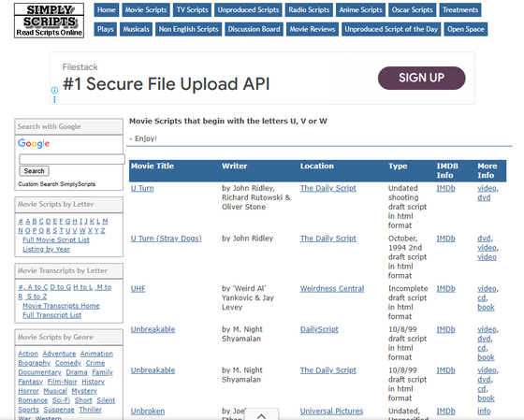Image resolution: width=524 pixels, height=420 pixels.
Task: Open Plays section
Action: point(105,29)
